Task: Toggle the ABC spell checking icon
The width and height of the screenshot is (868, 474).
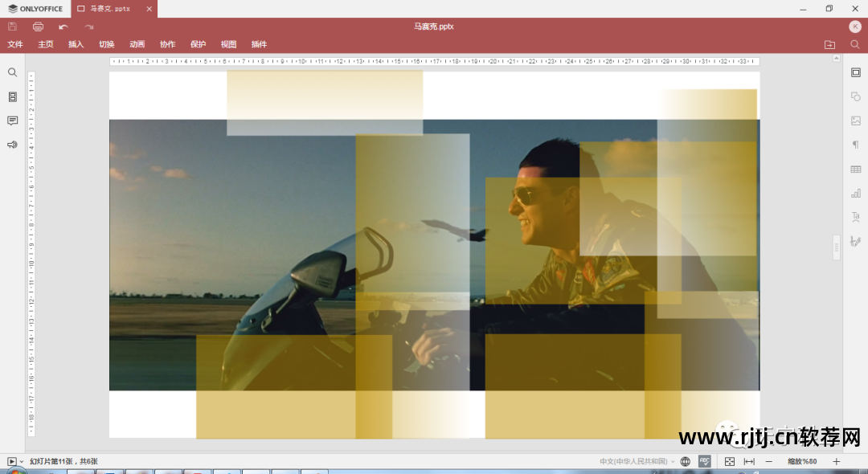Action: pyautogui.click(x=704, y=461)
